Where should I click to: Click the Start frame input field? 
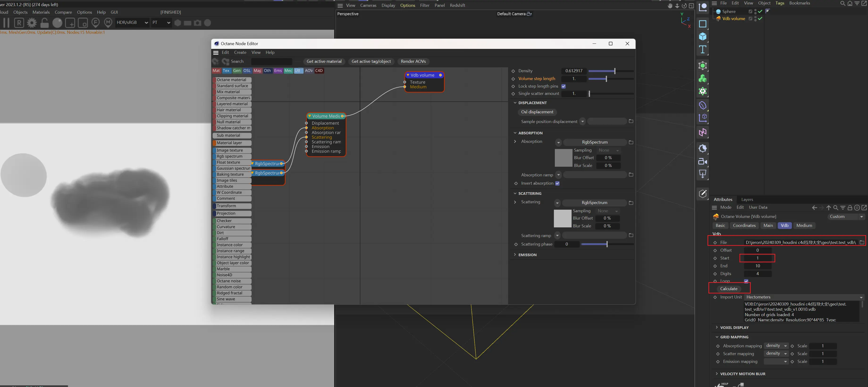click(x=758, y=258)
